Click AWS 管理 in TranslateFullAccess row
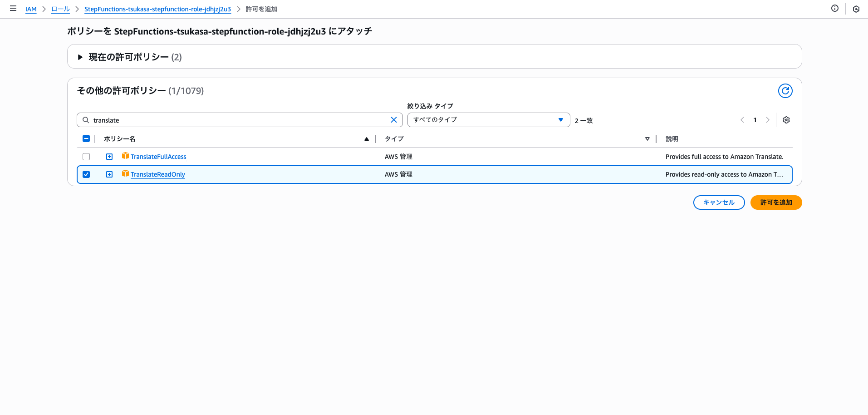Image resolution: width=868 pixels, height=415 pixels. (x=398, y=157)
